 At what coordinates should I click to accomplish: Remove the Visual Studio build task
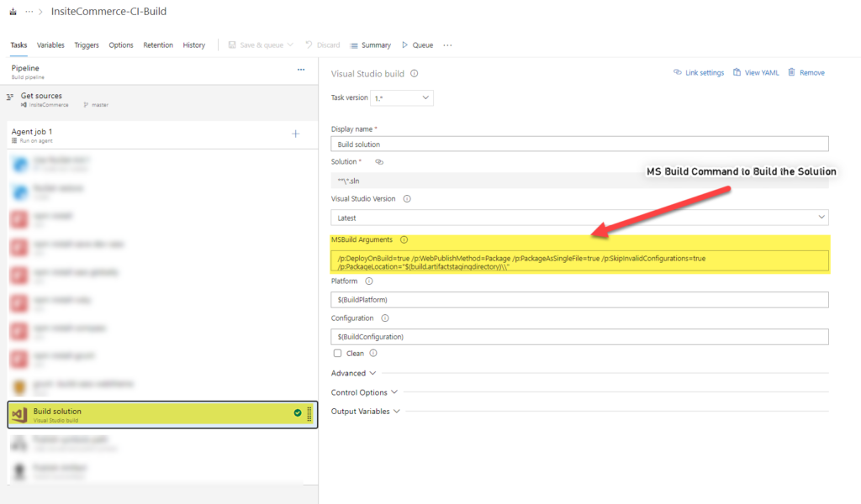pyautogui.click(x=806, y=72)
